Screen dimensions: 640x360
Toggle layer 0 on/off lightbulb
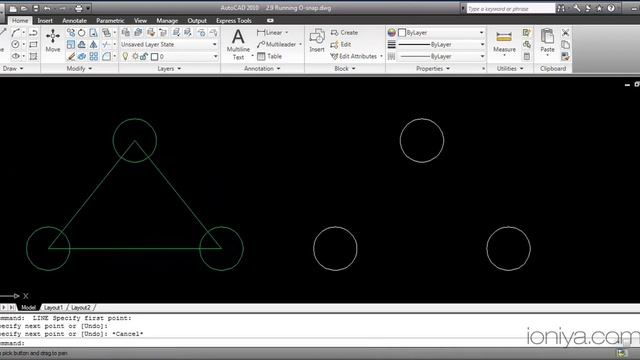(125, 56)
